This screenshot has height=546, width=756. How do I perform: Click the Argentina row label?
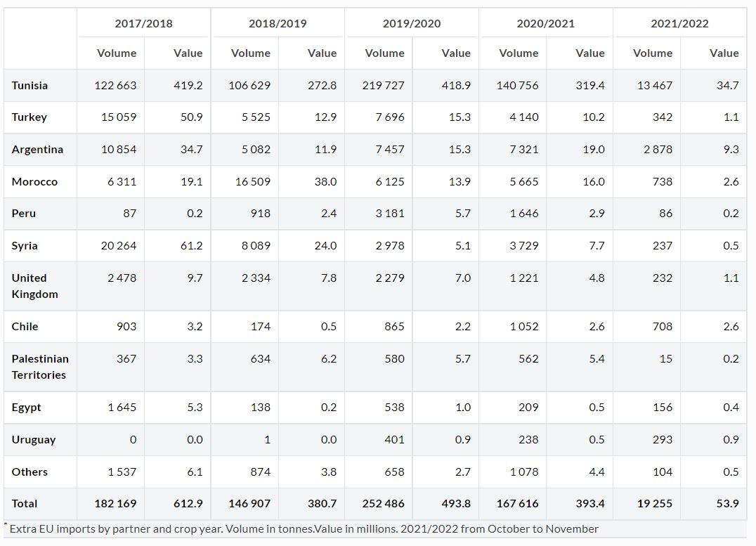click(37, 149)
